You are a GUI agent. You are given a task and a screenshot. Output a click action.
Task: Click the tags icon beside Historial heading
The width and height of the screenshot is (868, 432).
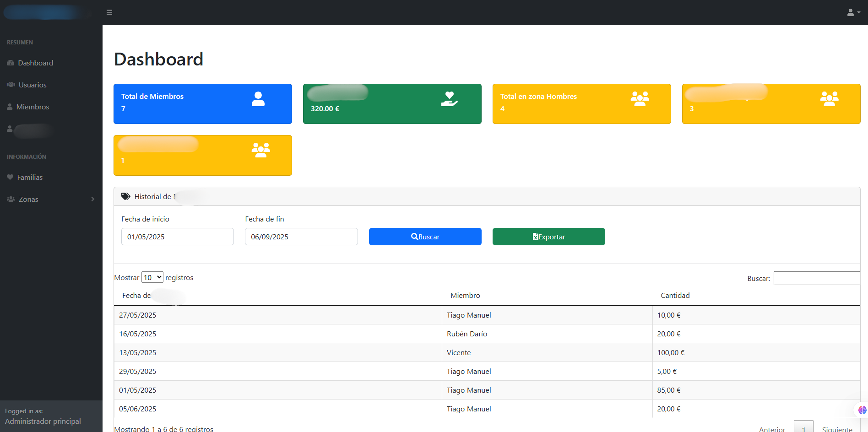tap(125, 196)
